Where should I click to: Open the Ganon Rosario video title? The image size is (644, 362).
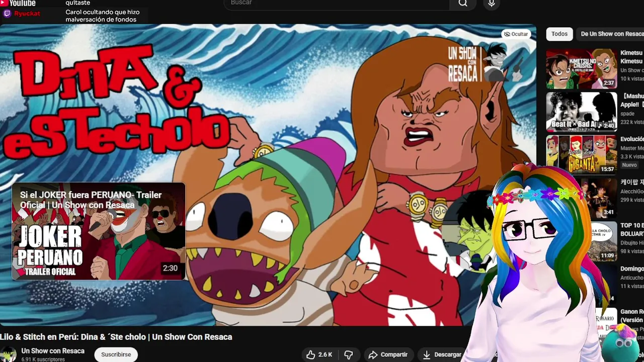[x=632, y=316]
